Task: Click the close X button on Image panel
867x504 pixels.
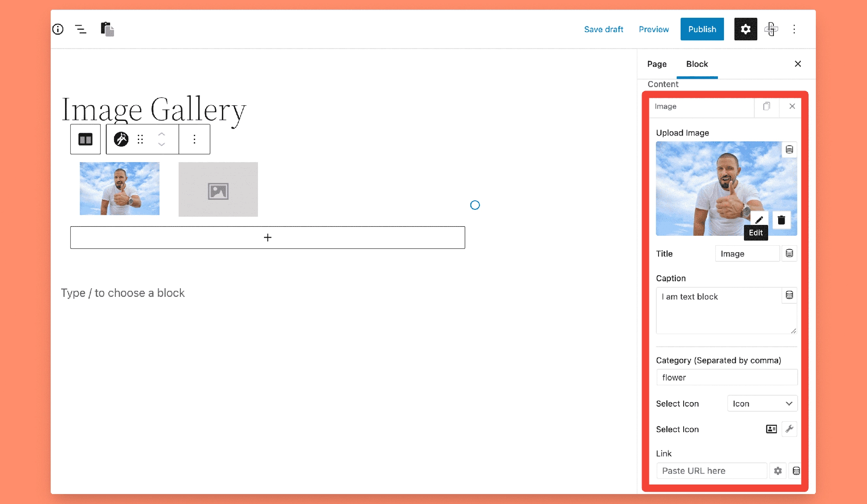Action: (792, 106)
